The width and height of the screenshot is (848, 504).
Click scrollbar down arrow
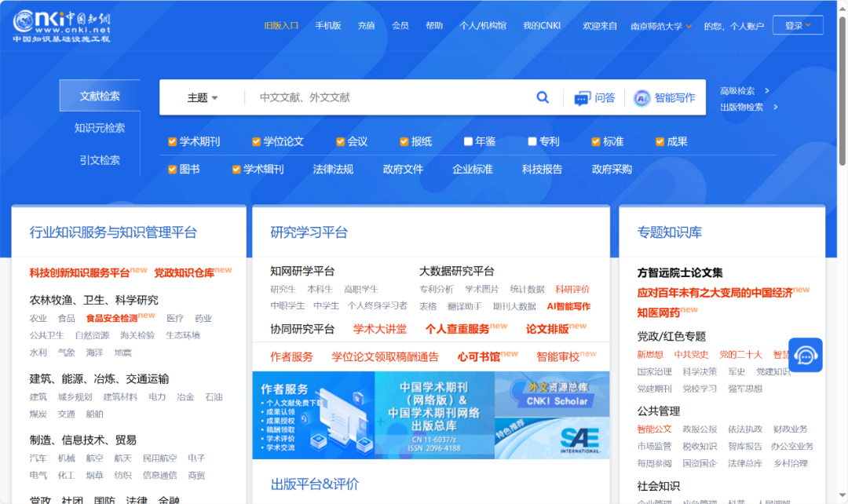[843, 495]
